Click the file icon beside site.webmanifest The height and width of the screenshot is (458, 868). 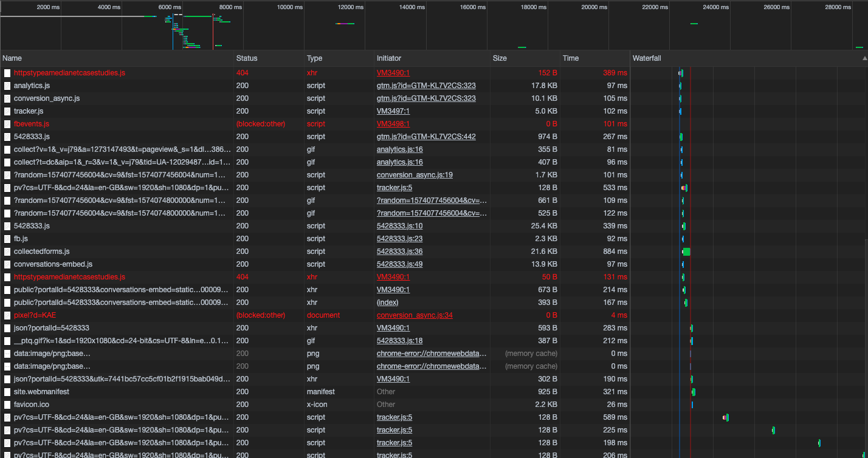[x=7, y=392]
